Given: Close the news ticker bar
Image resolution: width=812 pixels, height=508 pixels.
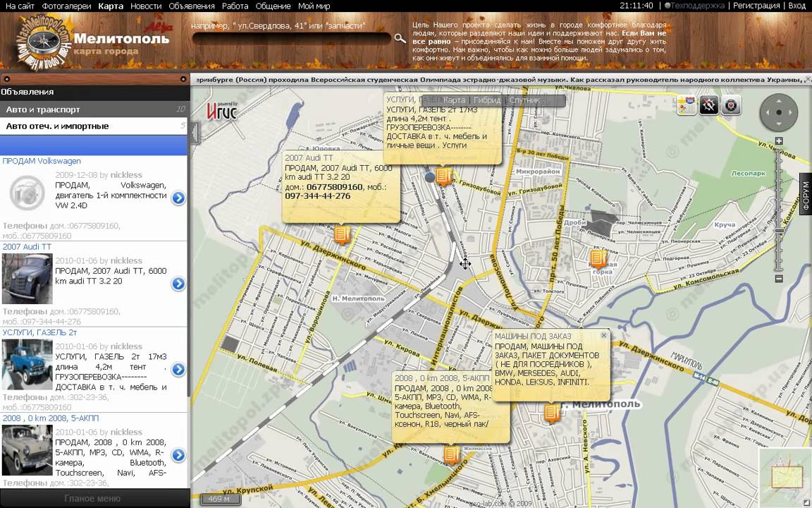Looking at the screenshot, I should (808, 79).
